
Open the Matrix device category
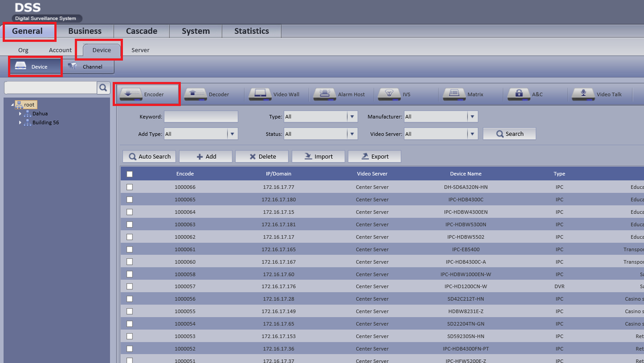coord(454,94)
